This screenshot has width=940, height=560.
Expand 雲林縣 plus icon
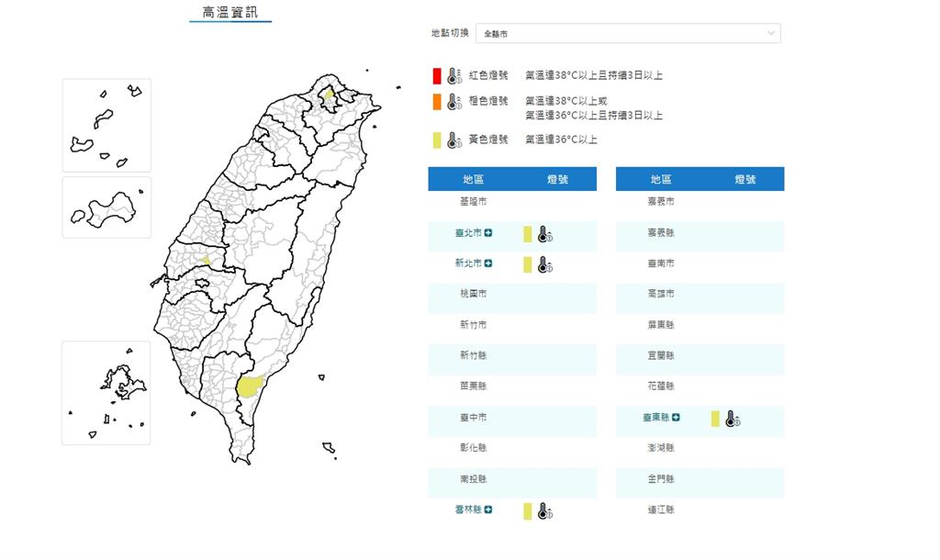pyautogui.click(x=488, y=510)
